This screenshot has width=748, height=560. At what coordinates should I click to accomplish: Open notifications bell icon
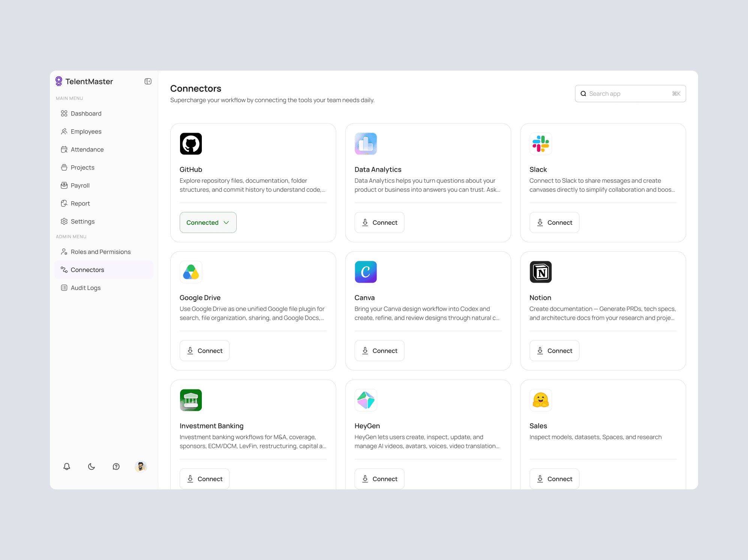[67, 466]
